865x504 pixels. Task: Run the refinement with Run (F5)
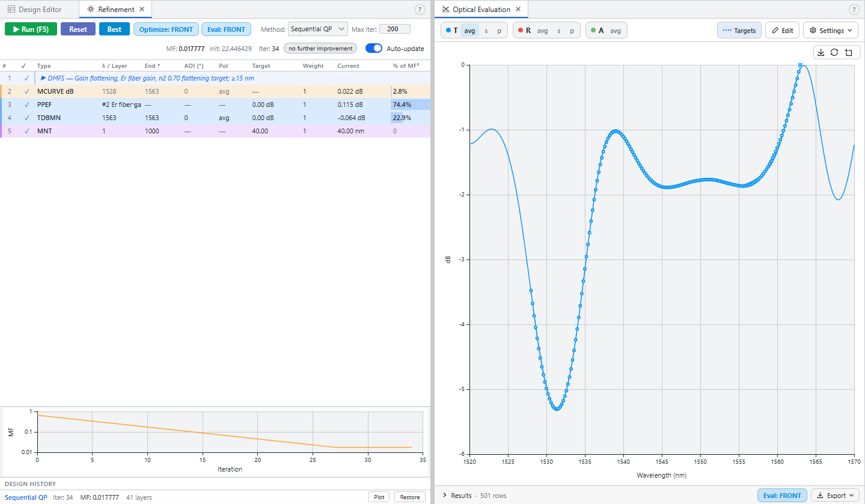(31, 29)
